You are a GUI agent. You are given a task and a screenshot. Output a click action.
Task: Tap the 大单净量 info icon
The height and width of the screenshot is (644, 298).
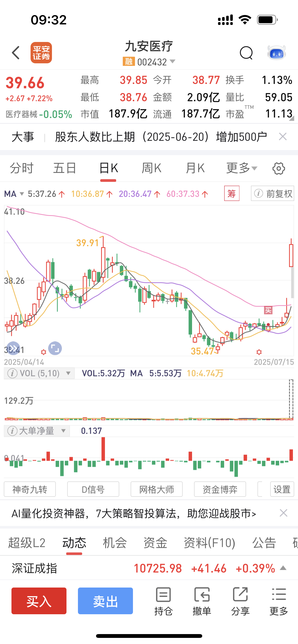coord(12,431)
